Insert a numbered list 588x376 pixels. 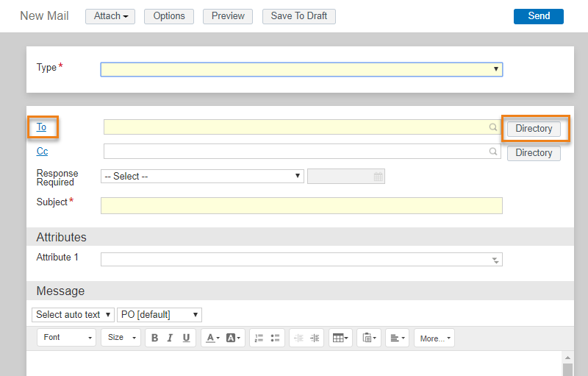click(x=259, y=338)
